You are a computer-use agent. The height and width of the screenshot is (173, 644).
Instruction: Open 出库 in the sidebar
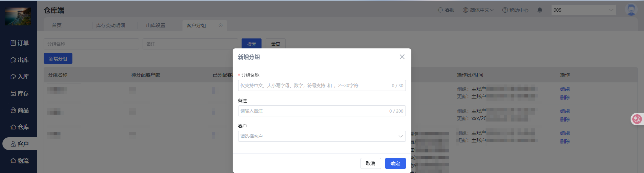point(20,60)
